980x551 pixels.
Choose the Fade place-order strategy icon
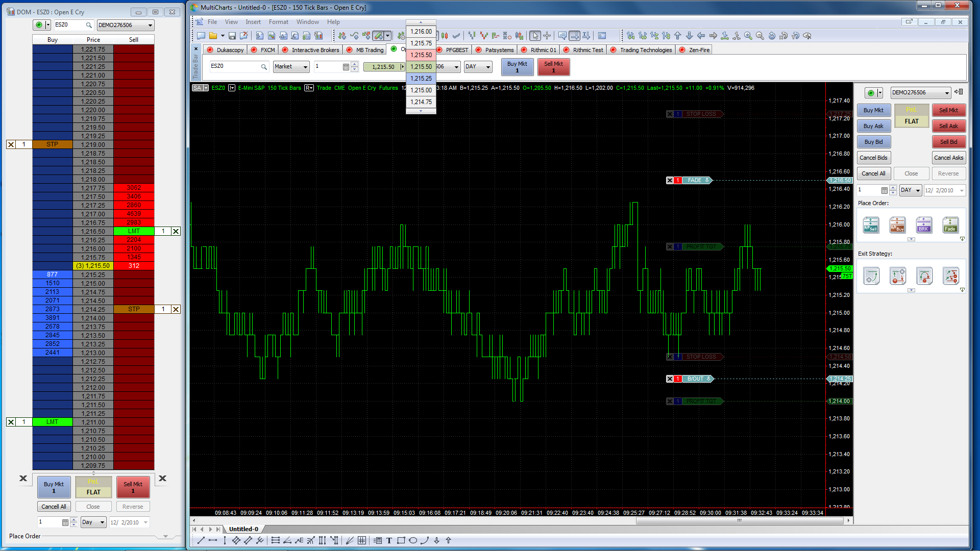tap(950, 225)
